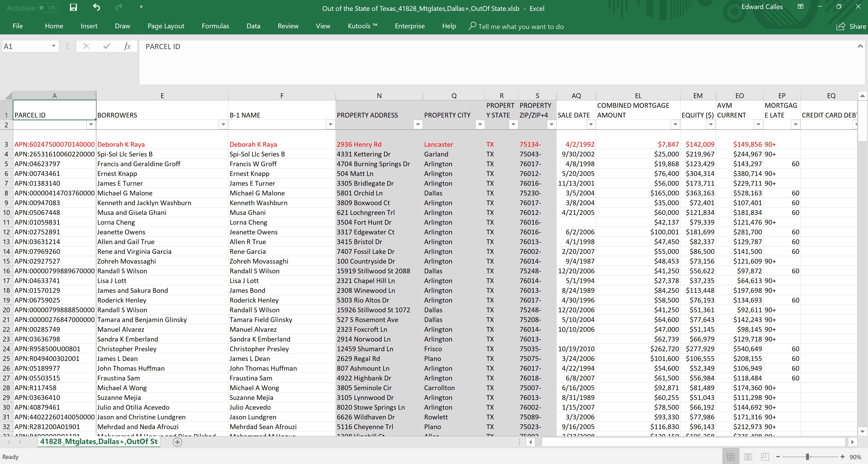
Task: Select column E header
Action: click(162, 96)
